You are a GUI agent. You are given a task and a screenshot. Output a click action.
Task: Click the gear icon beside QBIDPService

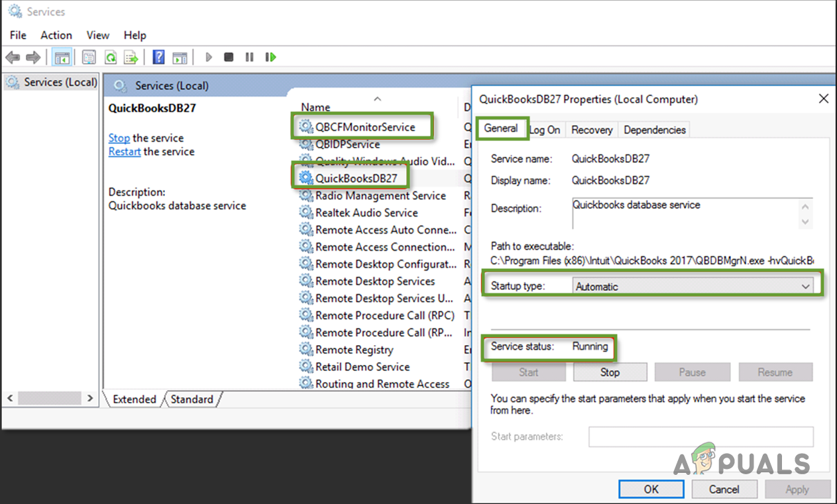(x=306, y=144)
